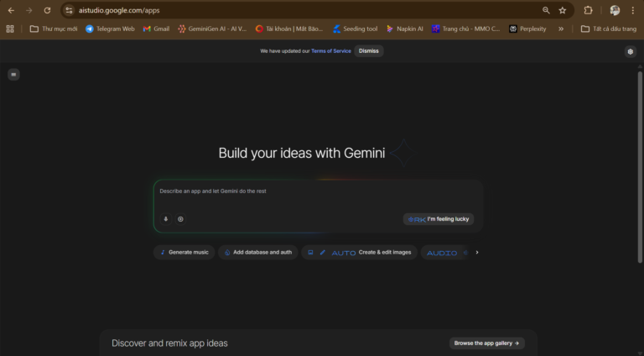The image size is (644, 356).
Task: Open the AI Studio settings gear icon
Action: click(x=631, y=51)
